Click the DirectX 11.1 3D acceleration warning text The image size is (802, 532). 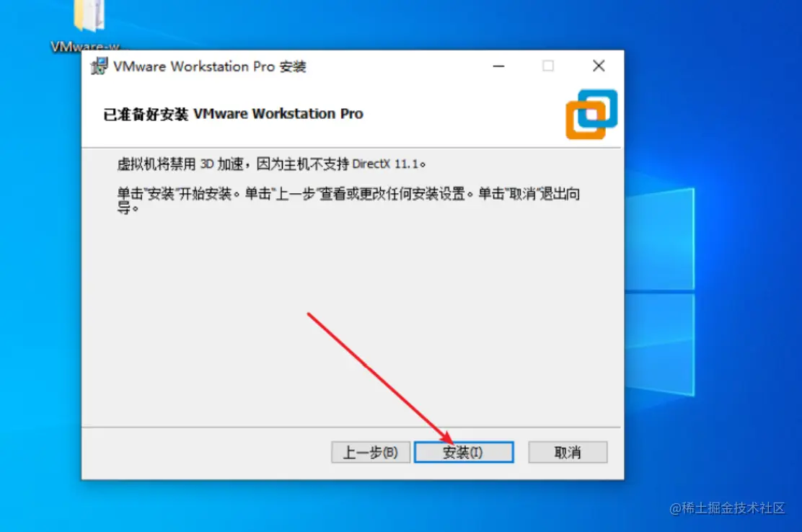pyautogui.click(x=271, y=164)
